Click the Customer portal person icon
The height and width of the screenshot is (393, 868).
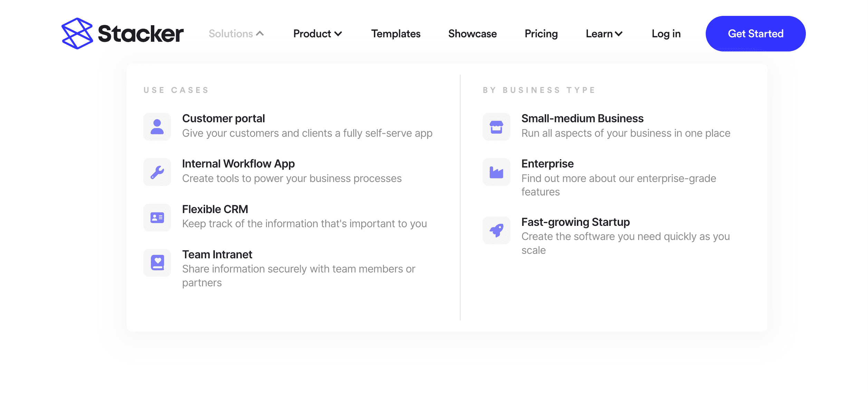coord(157,127)
